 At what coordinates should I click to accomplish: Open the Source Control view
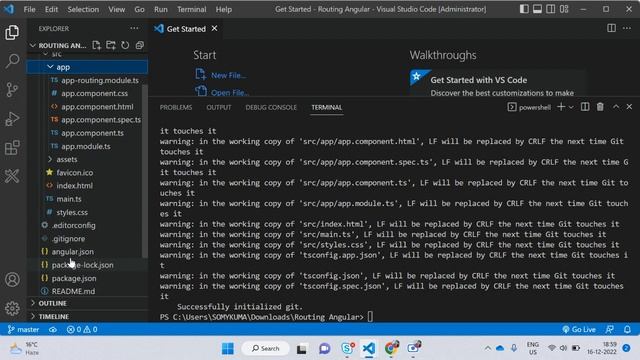pyautogui.click(x=12, y=90)
